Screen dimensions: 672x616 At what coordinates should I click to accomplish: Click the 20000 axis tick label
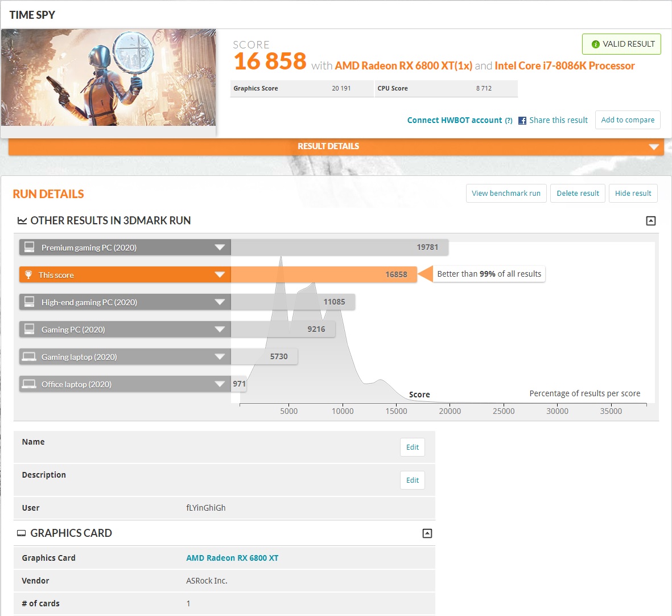point(450,411)
